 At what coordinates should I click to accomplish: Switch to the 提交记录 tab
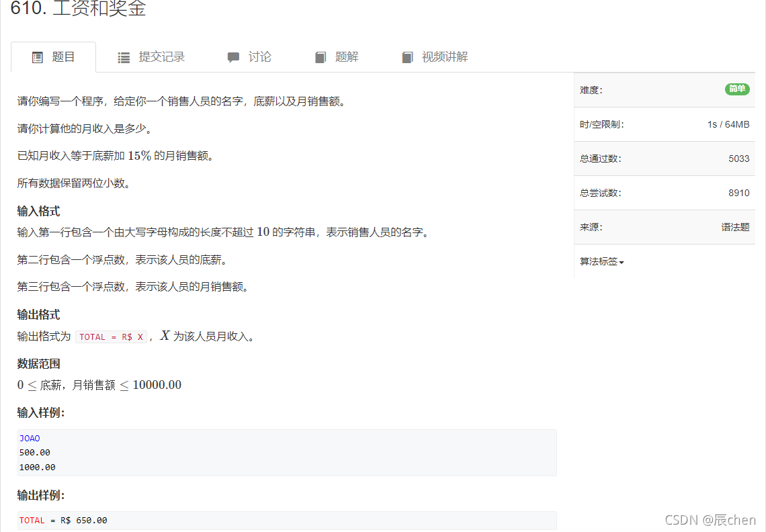pyautogui.click(x=151, y=57)
